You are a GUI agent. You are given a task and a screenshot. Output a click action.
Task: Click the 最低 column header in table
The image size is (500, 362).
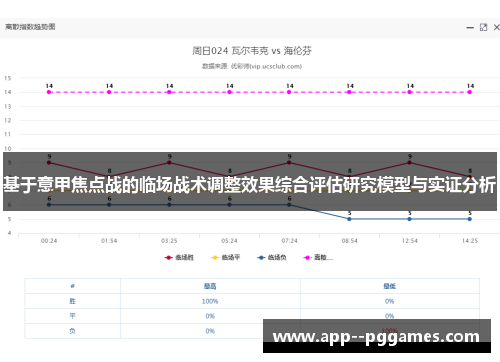tap(389, 286)
